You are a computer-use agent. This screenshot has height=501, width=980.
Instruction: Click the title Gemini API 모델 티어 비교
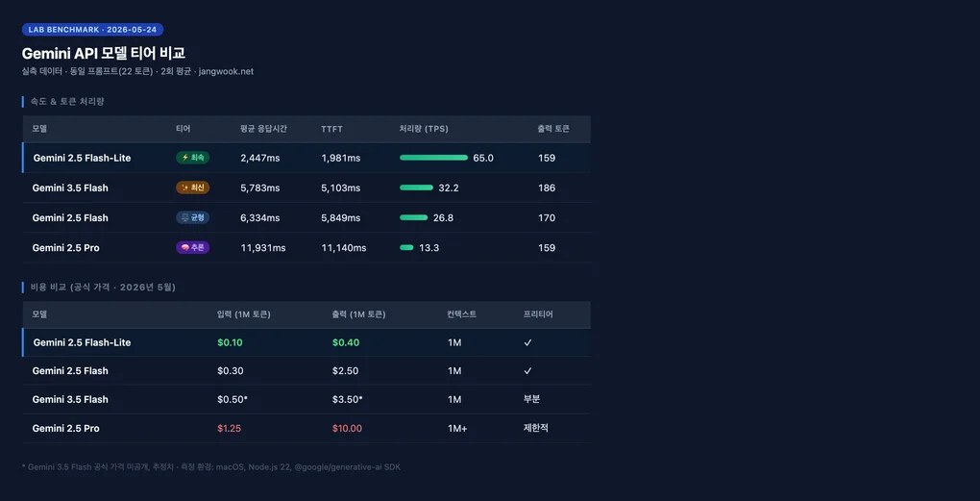pyautogui.click(x=103, y=53)
